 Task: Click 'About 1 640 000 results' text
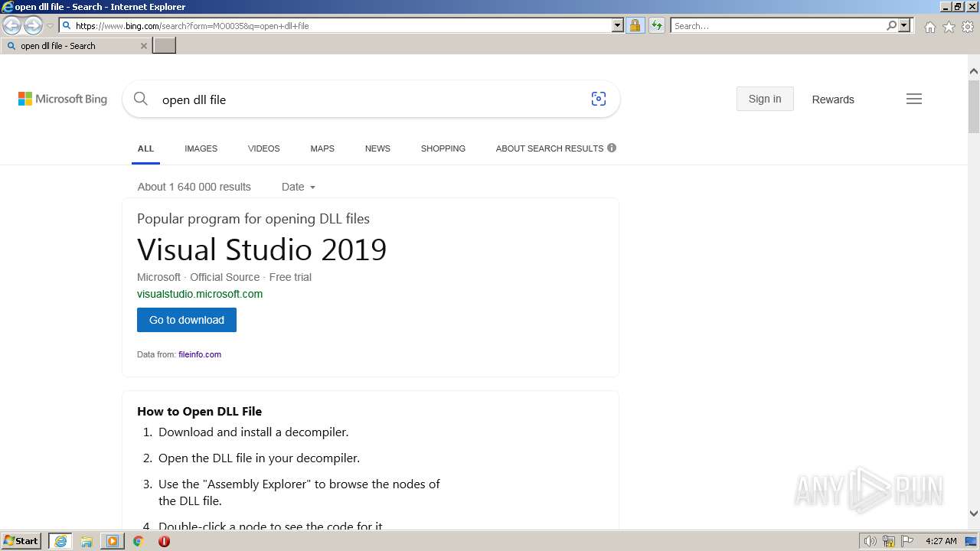(x=194, y=187)
